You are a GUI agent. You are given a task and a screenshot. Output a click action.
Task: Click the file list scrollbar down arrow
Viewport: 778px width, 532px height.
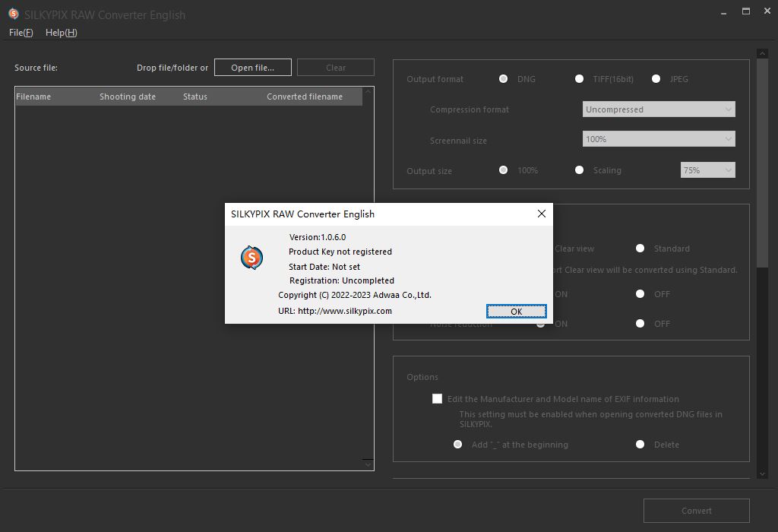coord(368,464)
